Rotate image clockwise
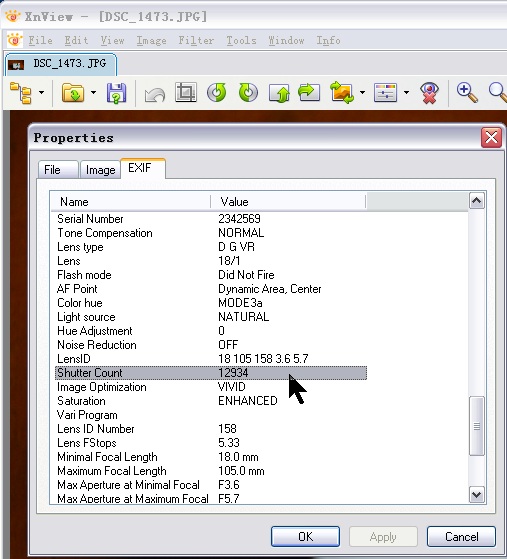Viewport: 507px width, 559px height. tap(248, 92)
